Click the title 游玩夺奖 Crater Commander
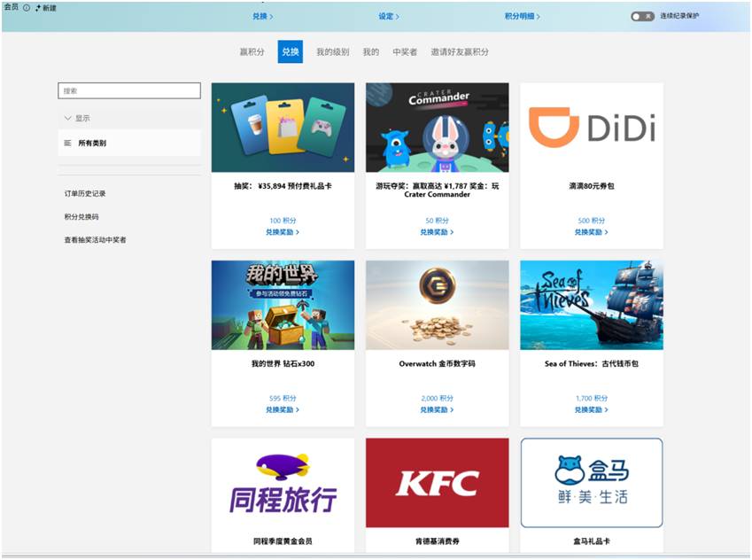752x560 pixels. click(438, 190)
